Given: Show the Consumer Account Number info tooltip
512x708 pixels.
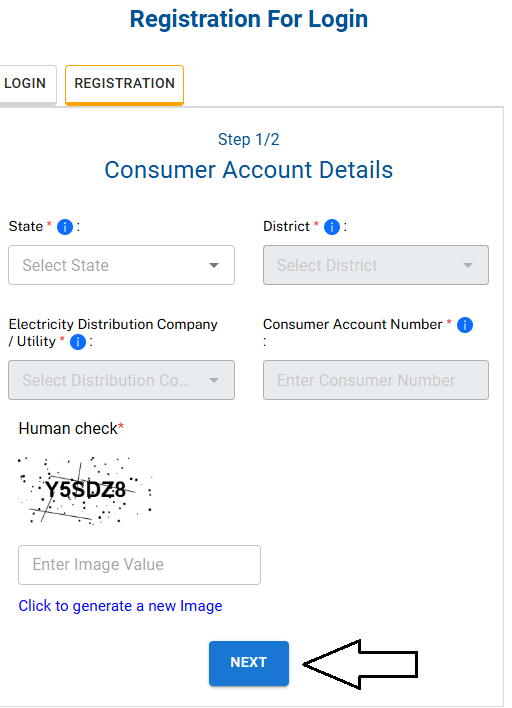Looking at the screenshot, I should (465, 325).
